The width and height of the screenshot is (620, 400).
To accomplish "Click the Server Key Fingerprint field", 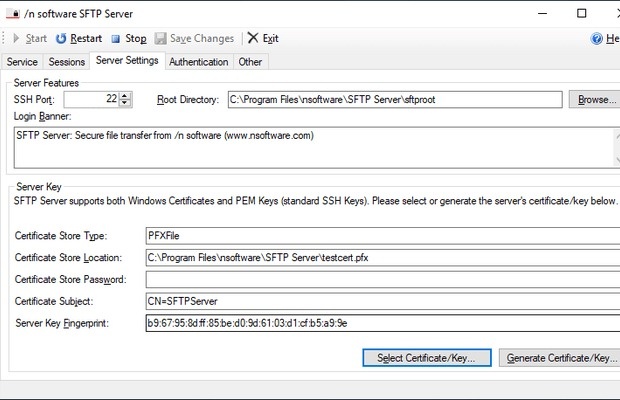I will [x=383, y=323].
